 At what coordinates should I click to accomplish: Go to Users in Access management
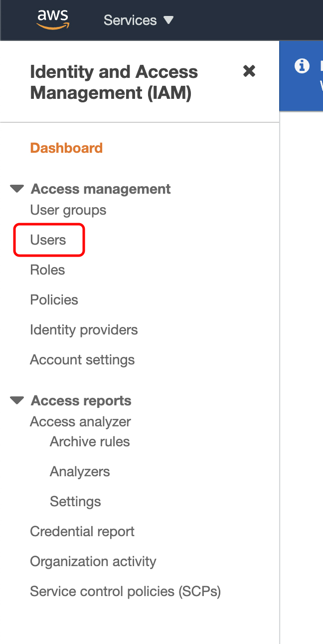coord(48,240)
